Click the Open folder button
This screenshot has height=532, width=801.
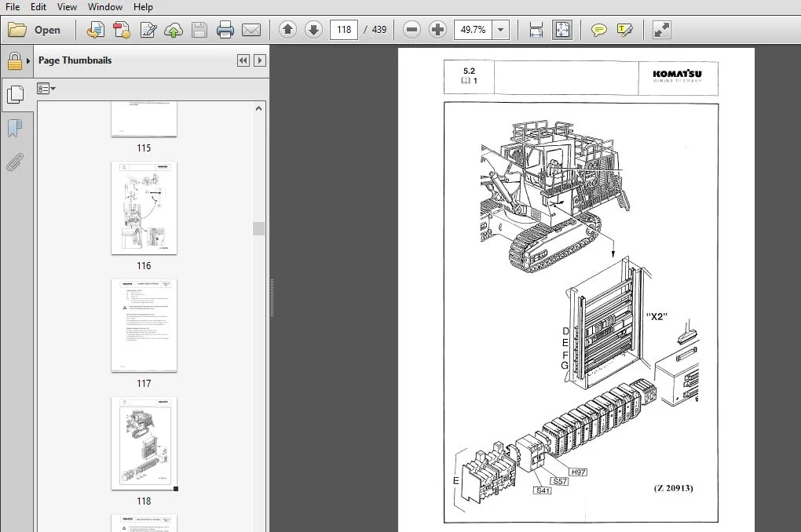point(35,30)
